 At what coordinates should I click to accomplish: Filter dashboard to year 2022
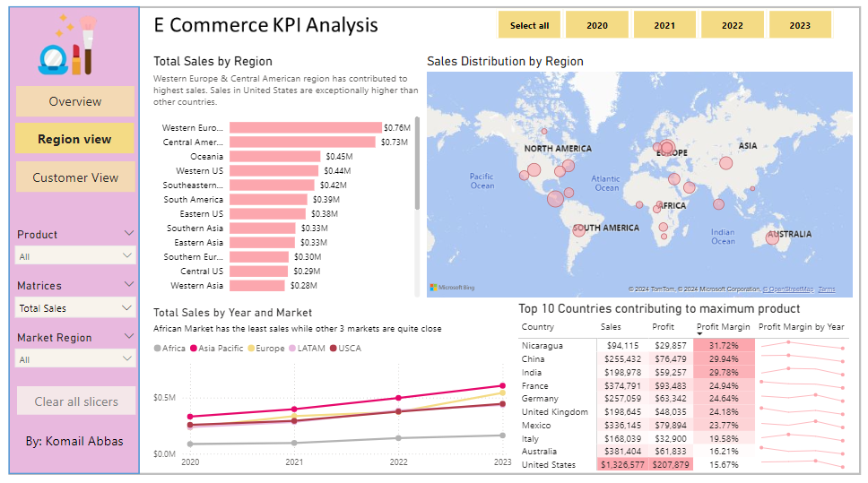tap(732, 25)
